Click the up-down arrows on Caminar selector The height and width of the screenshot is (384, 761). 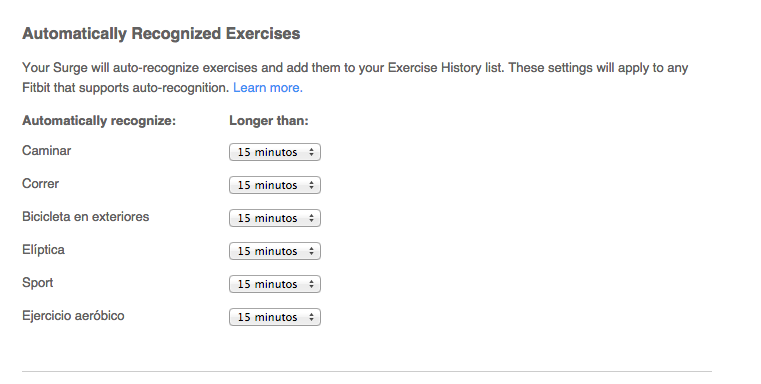pos(312,152)
